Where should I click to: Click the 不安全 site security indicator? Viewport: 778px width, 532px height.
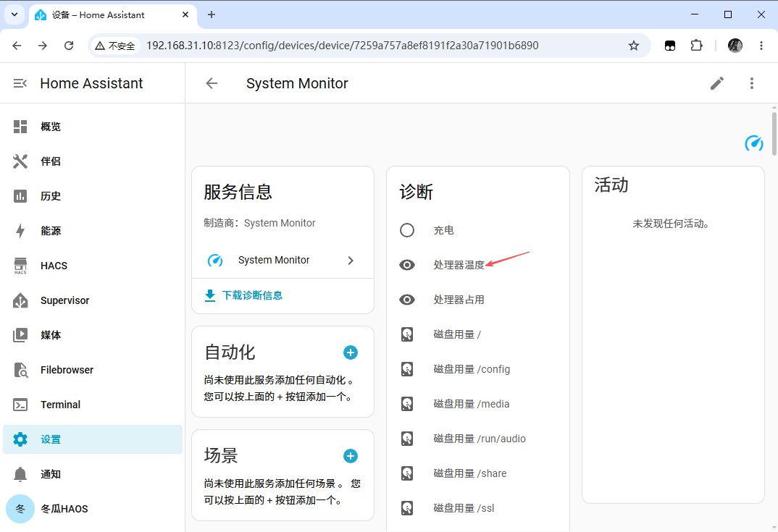click(115, 46)
